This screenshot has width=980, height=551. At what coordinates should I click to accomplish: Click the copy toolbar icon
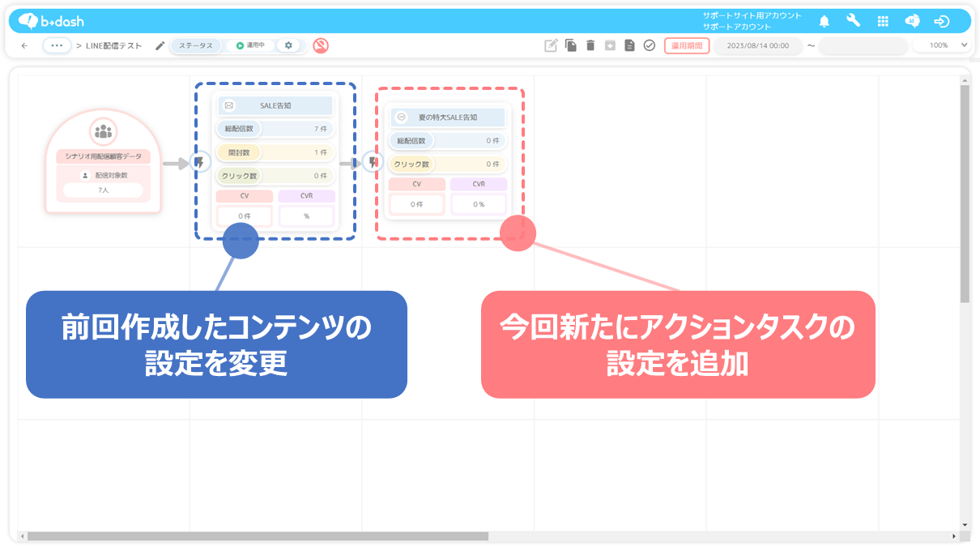(x=571, y=45)
